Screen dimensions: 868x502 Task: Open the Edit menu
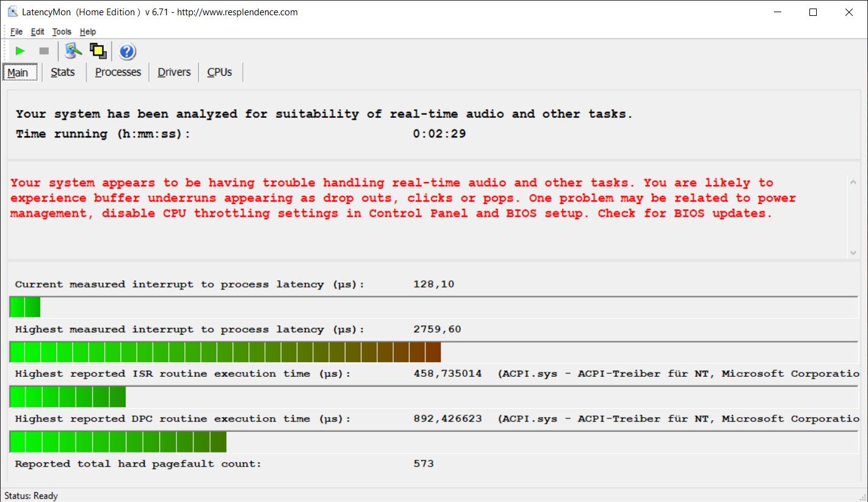38,32
